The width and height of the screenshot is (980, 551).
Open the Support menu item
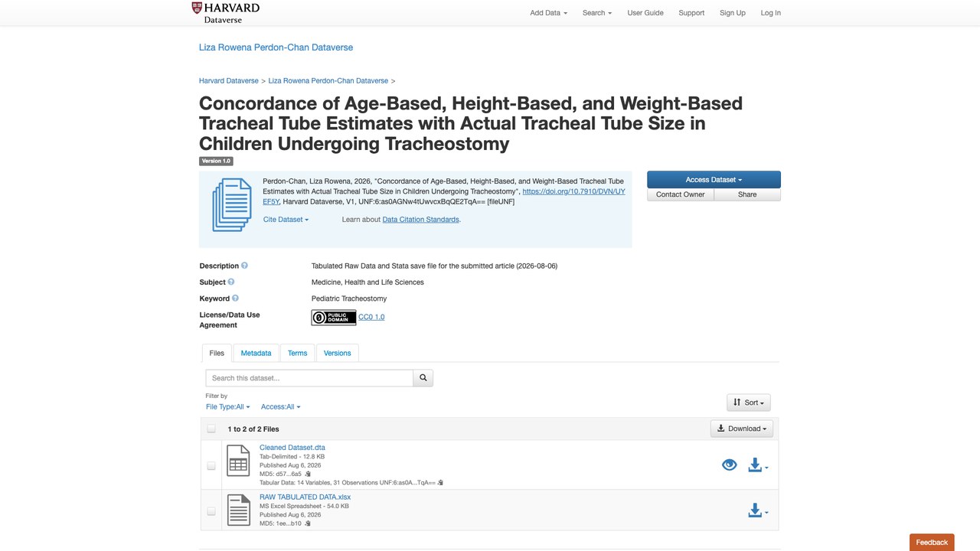(691, 13)
